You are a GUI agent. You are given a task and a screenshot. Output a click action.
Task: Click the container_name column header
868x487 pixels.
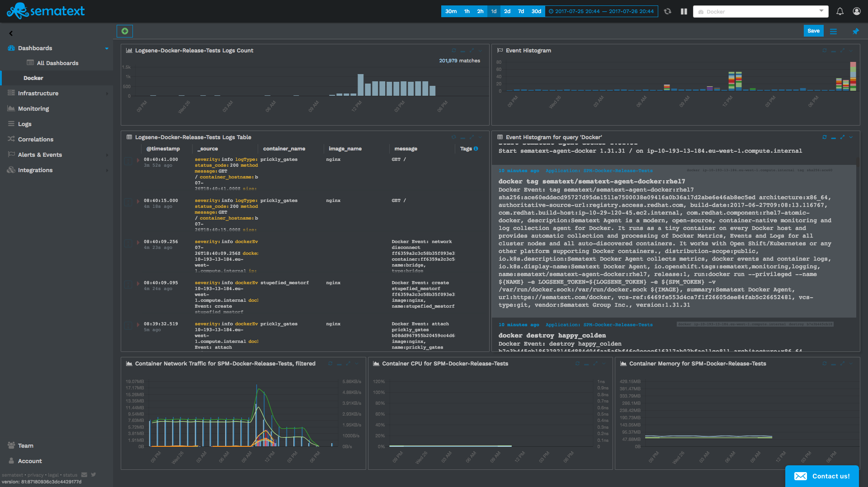[x=284, y=149]
